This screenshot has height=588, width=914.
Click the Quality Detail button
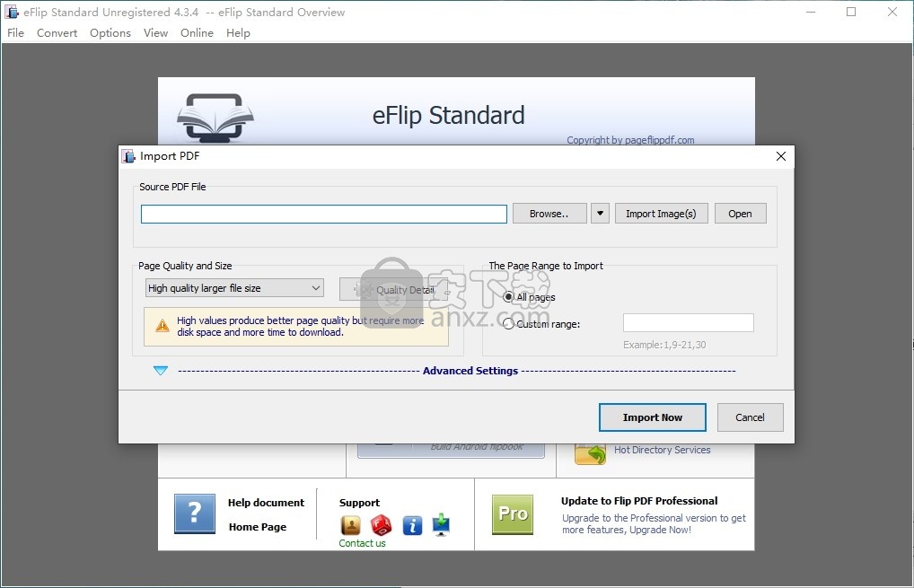click(x=393, y=290)
